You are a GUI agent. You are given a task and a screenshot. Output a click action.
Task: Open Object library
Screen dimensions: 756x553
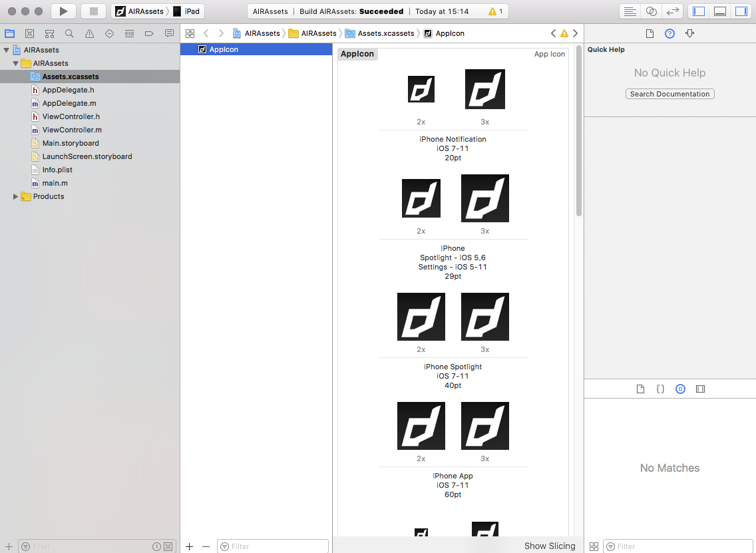680,389
